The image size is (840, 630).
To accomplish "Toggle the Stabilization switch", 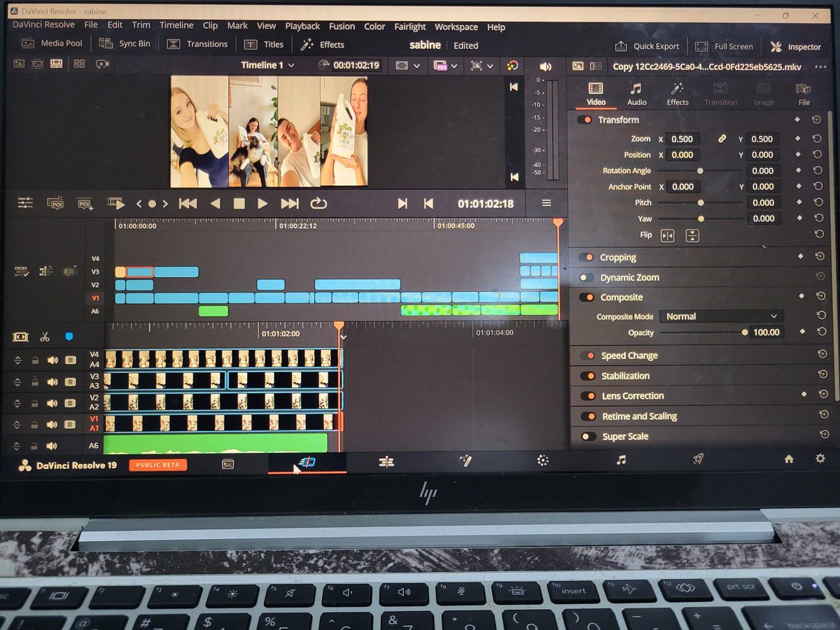I will [x=589, y=376].
